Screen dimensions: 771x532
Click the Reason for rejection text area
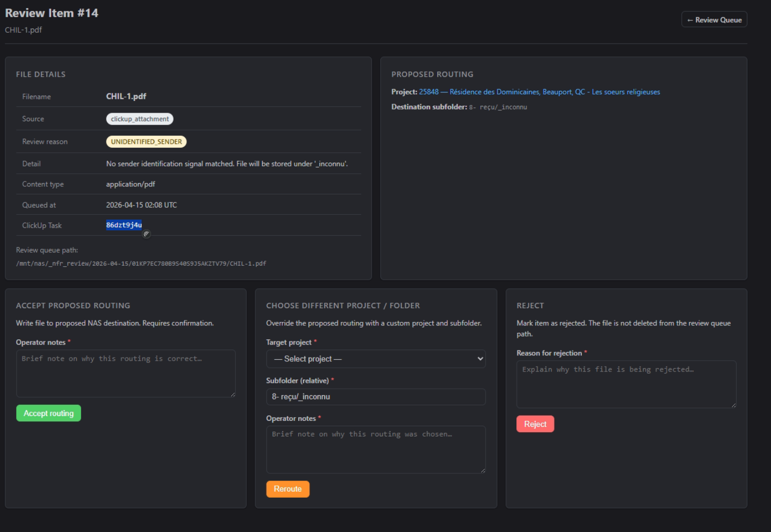626,384
